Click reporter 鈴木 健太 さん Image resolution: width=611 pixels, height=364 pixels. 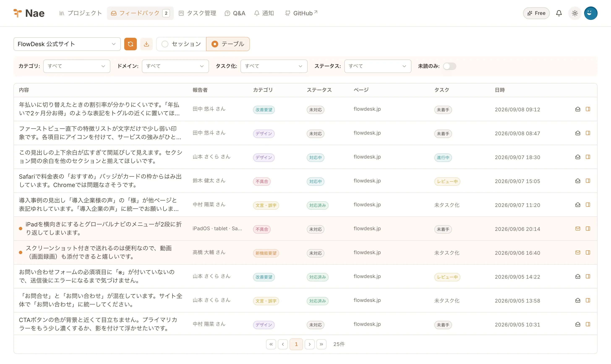click(x=209, y=181)
